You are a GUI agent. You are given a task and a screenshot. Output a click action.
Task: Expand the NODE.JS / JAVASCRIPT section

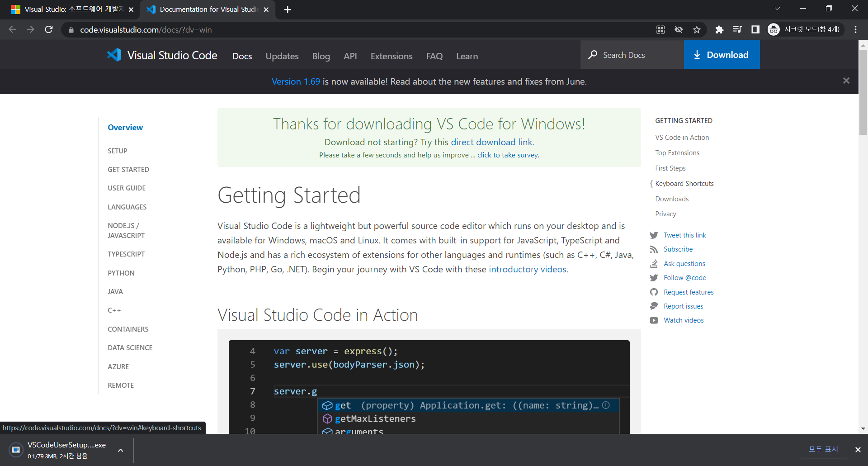[126, 230]
